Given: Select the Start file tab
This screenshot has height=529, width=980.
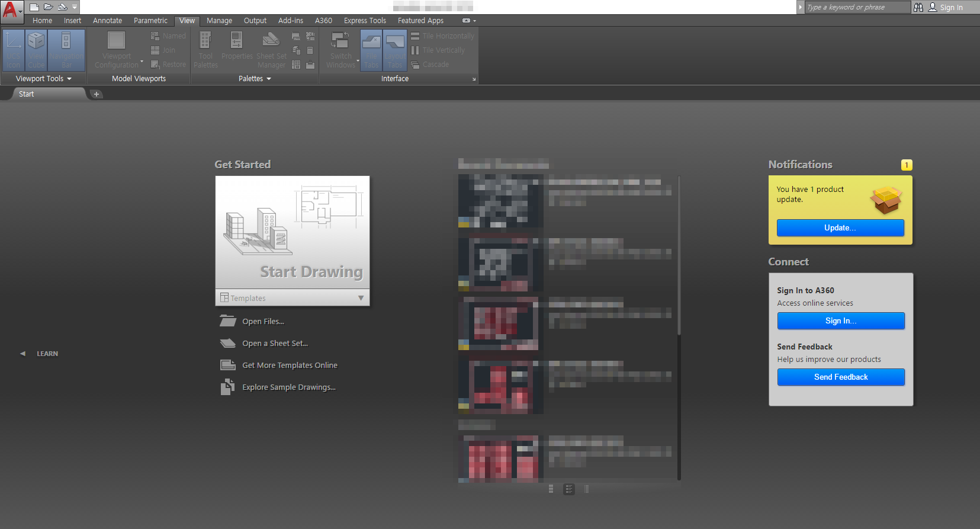Looking at the screenshot, I should (49, 94).
